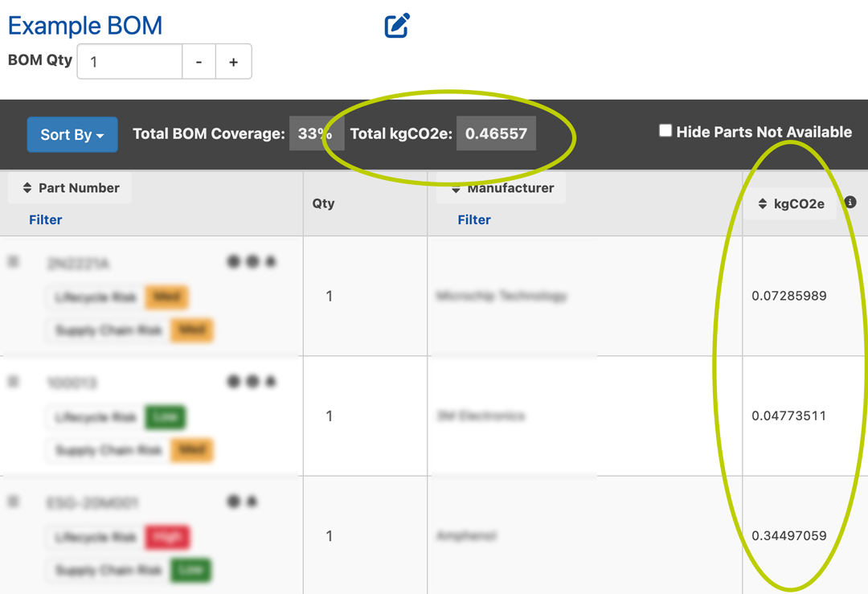Image resolution: width=868 pixels, height=594 pixels.
Task: Click the red High Lifecycle Risk badge
Action: [167, 537]
